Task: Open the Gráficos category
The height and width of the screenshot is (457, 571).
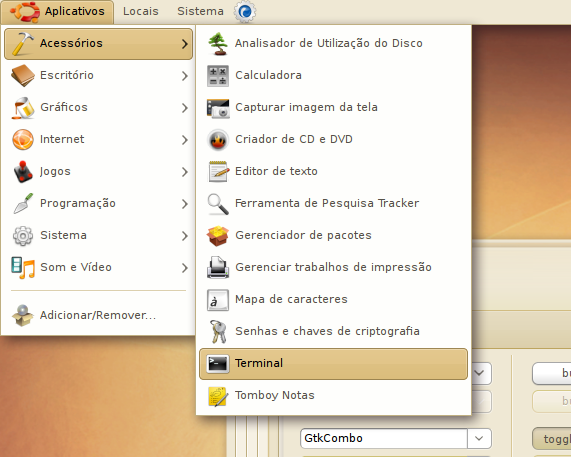Action: click(x=98, y=107)
